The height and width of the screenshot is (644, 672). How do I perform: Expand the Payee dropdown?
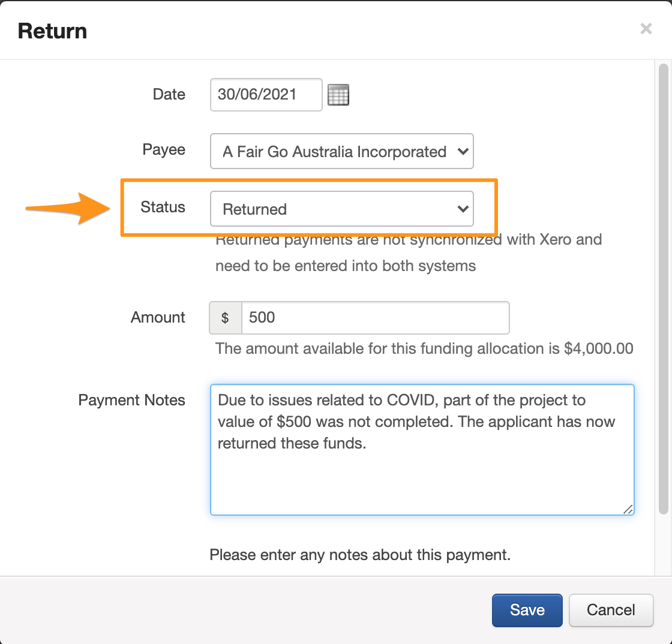[x=341, y=152]
